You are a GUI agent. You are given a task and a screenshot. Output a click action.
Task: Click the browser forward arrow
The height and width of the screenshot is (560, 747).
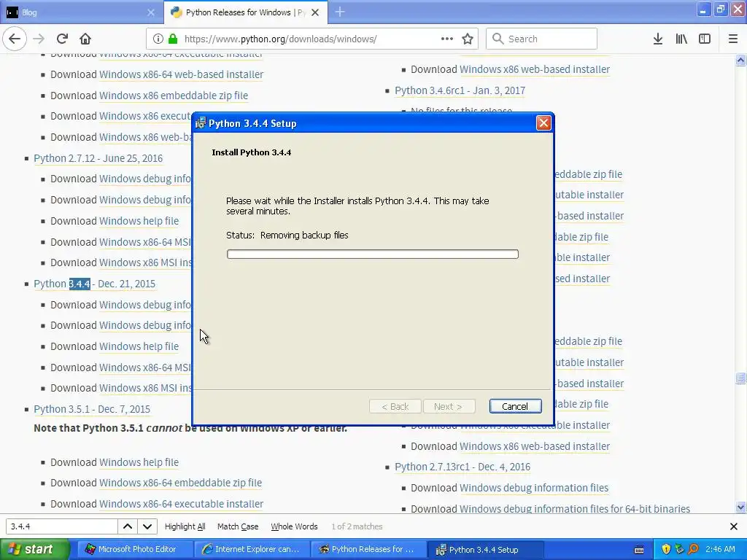[39, 39]
